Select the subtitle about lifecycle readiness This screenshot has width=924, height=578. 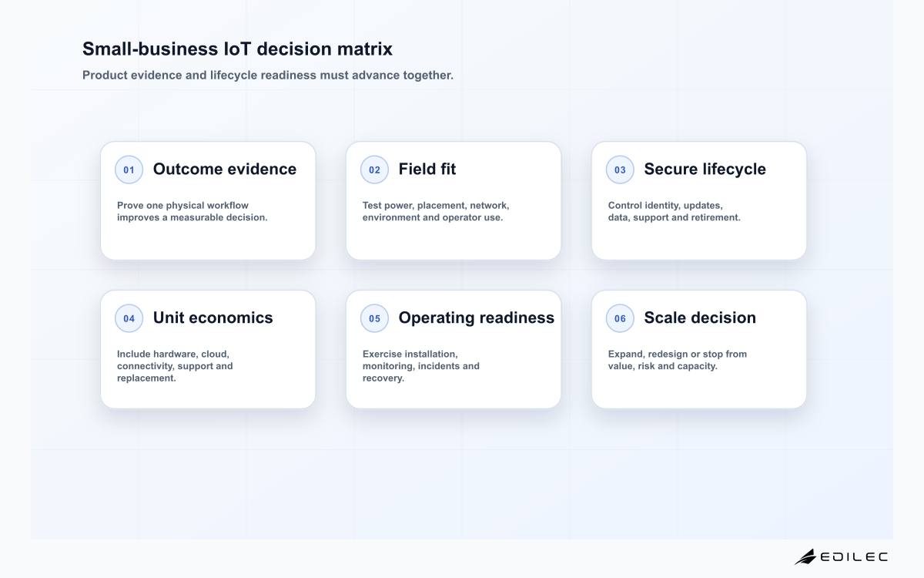(x=268, y=75)
